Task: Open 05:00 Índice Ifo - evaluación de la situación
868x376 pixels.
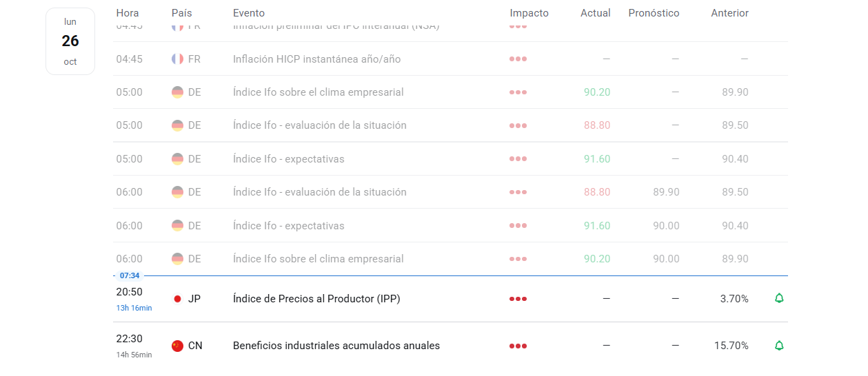Action: tap(320, 125)
